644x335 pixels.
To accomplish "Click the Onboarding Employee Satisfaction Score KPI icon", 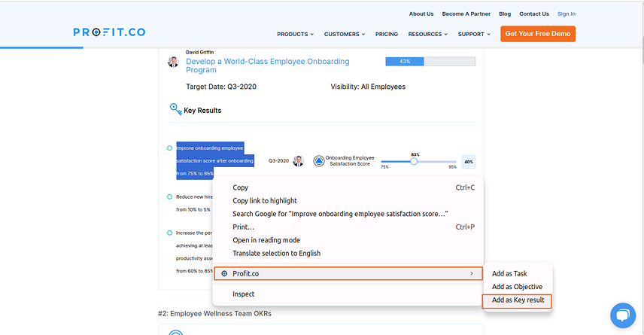I will coord(319,161).
